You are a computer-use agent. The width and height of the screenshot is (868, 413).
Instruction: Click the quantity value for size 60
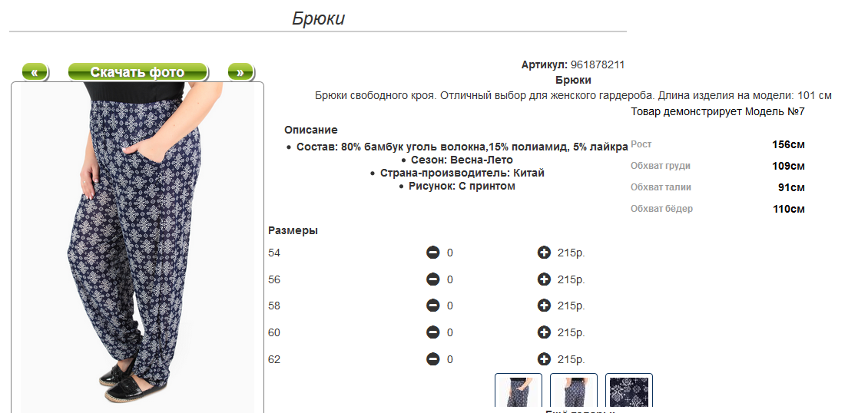point(450,333)
